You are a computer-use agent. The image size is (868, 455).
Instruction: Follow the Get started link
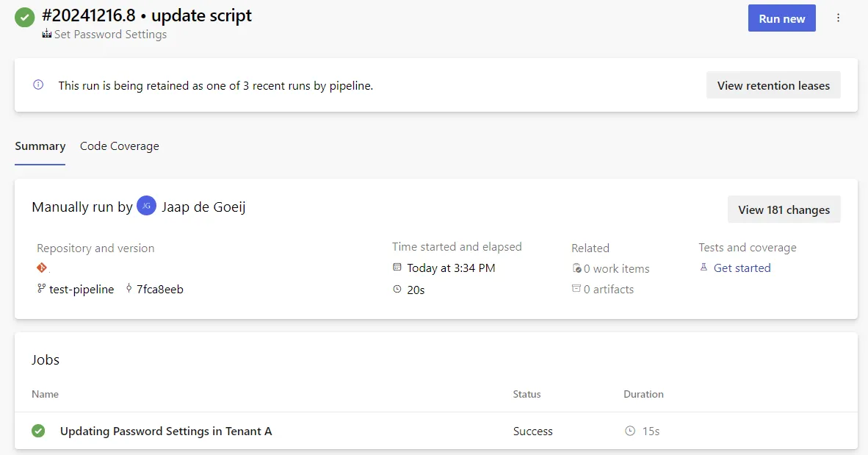742,268
